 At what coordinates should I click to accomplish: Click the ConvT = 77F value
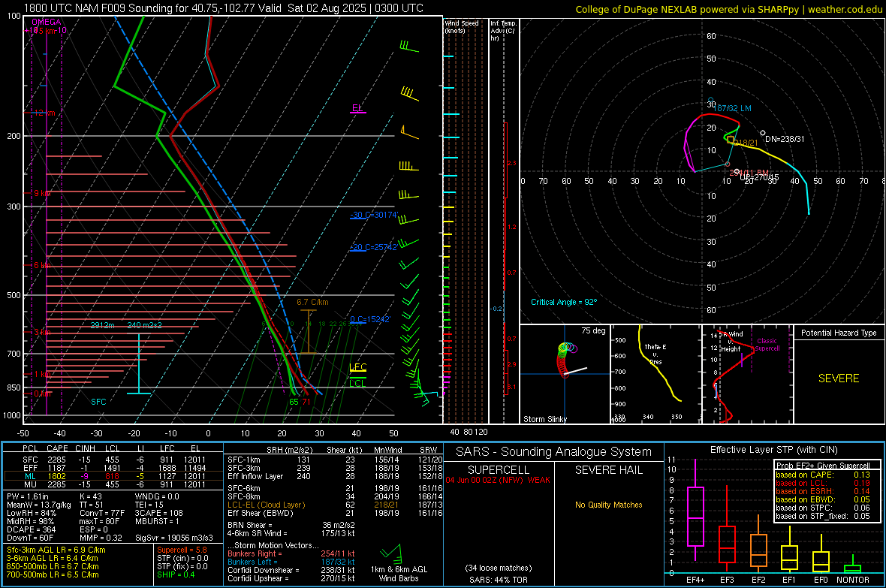pyautogui.click(x=102, y=513)
